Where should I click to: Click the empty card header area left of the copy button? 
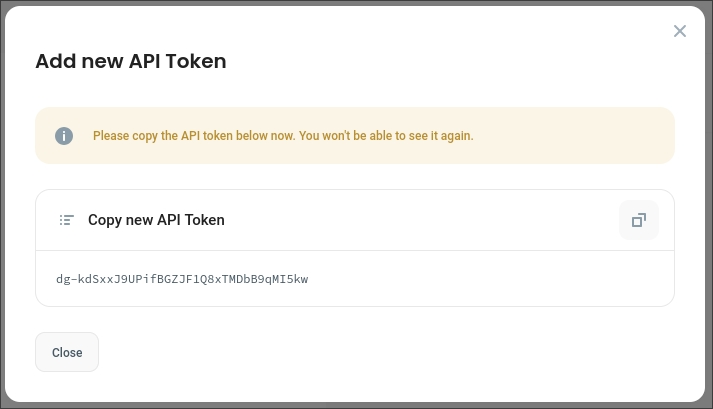click(420, 220)
